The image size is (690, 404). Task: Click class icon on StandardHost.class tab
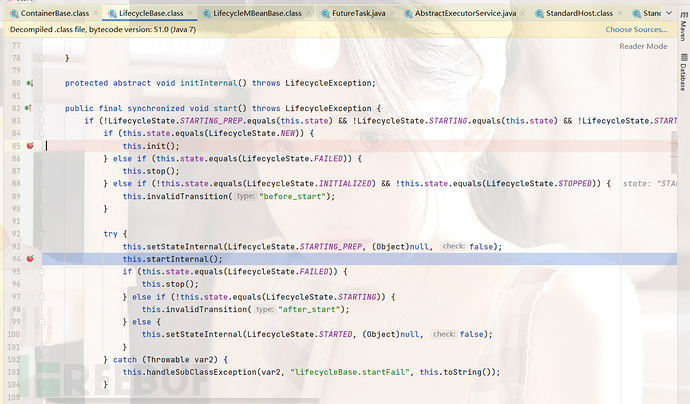(539, 14)
